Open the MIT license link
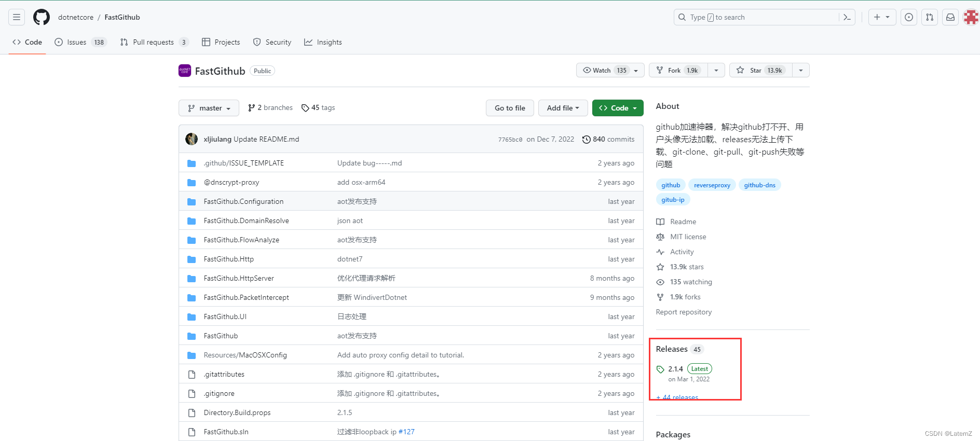 point(681,237)
